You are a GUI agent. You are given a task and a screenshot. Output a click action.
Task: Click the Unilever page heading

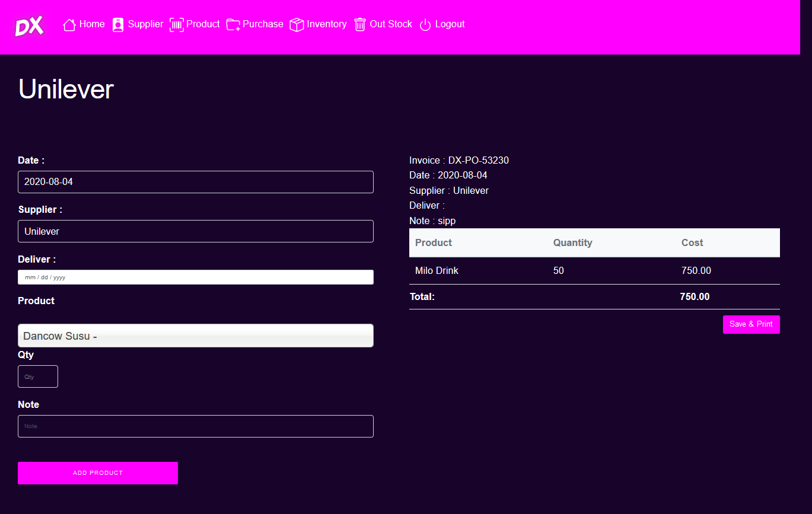66,90
